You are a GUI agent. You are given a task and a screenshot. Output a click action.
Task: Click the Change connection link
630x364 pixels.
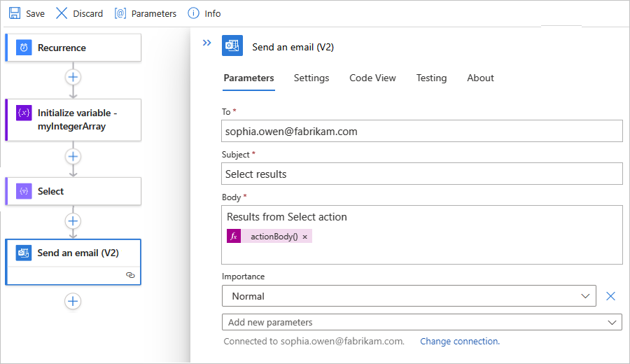(x=460, y=342)
